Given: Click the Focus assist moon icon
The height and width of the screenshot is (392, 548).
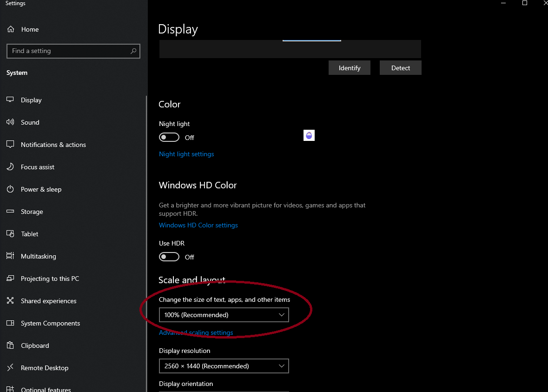Looking at the screenshot, I should point(11,167).
